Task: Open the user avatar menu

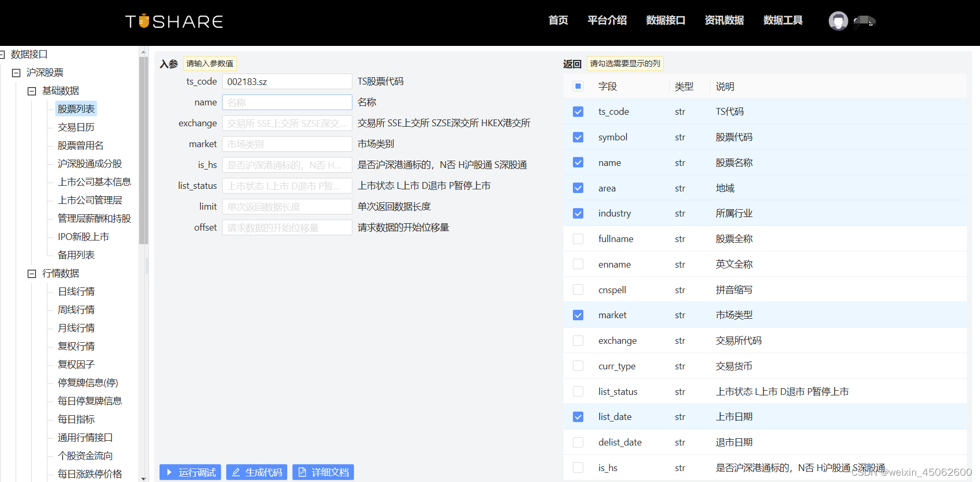Action: point(838,21)
